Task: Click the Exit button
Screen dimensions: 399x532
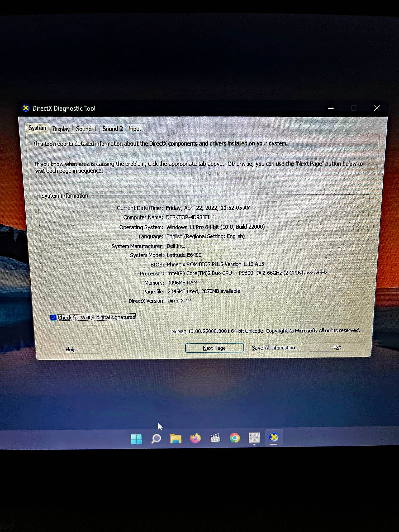Action: point(337,347)
